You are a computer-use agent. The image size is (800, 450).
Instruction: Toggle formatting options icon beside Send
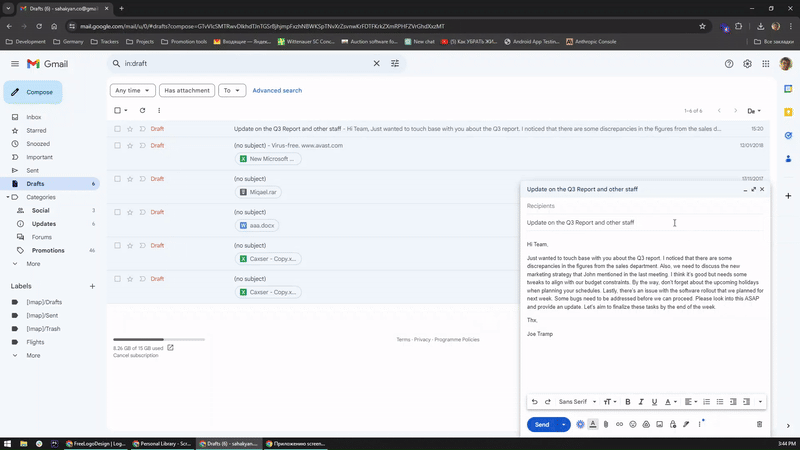592,424
